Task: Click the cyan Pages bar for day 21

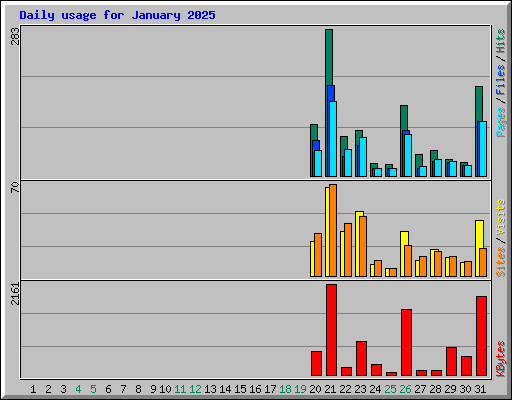Action: point(333,139)
